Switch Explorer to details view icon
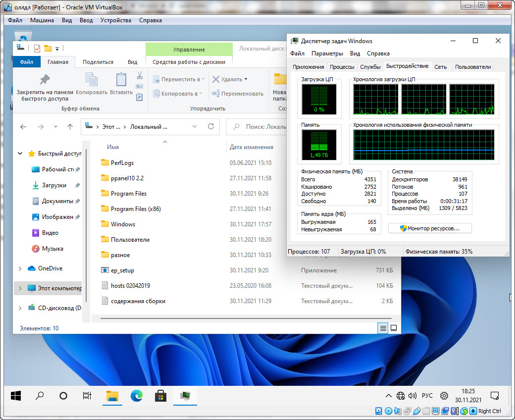The width and height of the screenshot is (515, 420). click(x=383, y=328)
